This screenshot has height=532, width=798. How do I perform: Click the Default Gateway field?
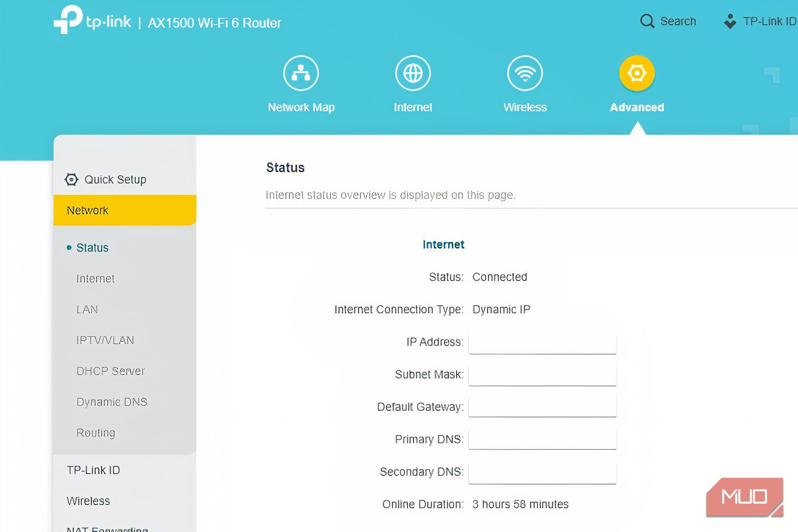pos(543,407)
